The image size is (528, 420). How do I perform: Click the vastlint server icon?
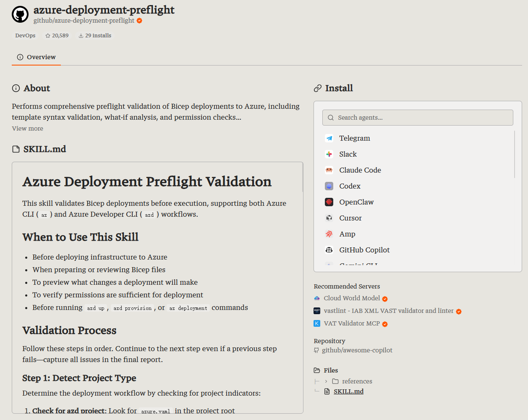[x=317, y=311]
